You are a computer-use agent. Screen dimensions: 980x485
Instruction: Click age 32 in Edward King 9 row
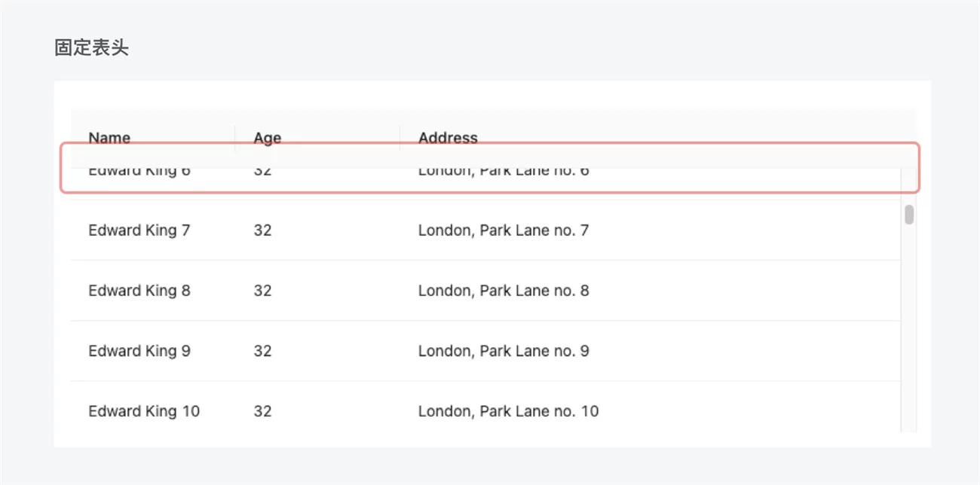[262, 351]
